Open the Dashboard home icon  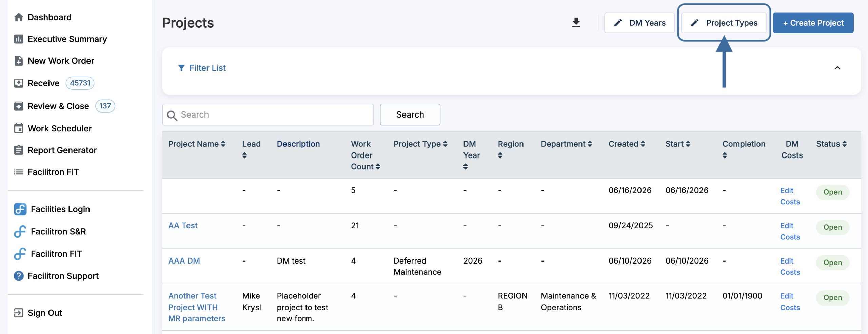(19, 17)
